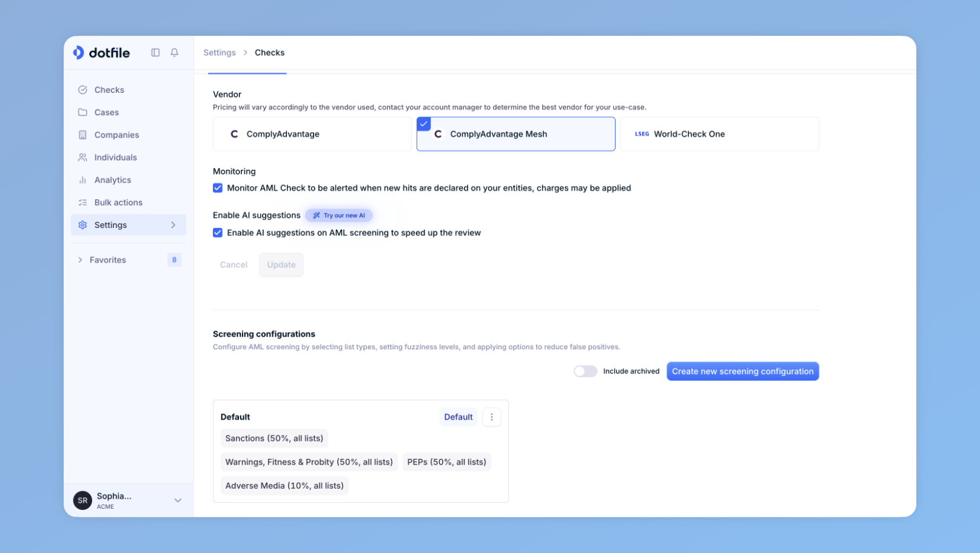Click Warnings, Fitness & Probity tag
980x553 pixels.
pyautogui.click(x=309, y=462)
